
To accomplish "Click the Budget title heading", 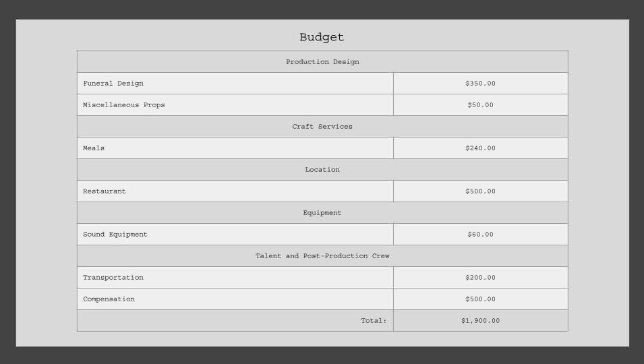I will point(322,37).
